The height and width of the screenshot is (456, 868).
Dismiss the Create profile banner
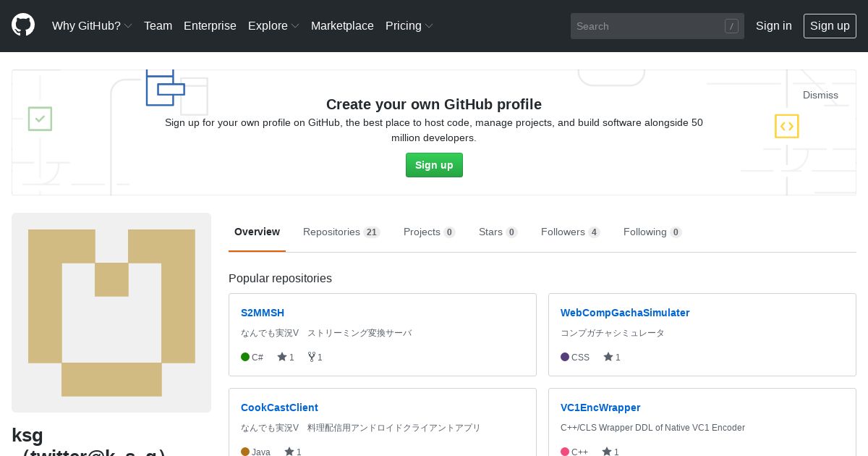point(820,95)
